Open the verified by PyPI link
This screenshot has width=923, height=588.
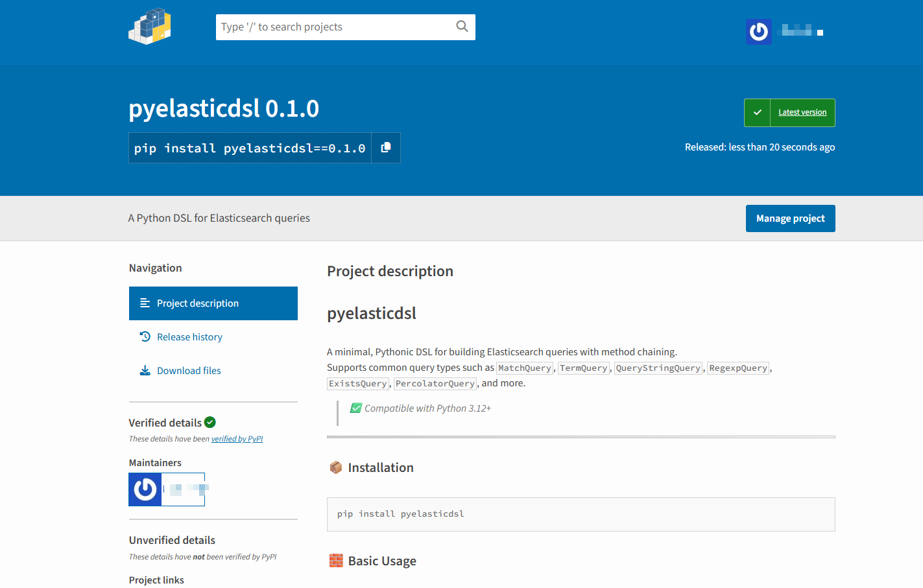(237, 439)
